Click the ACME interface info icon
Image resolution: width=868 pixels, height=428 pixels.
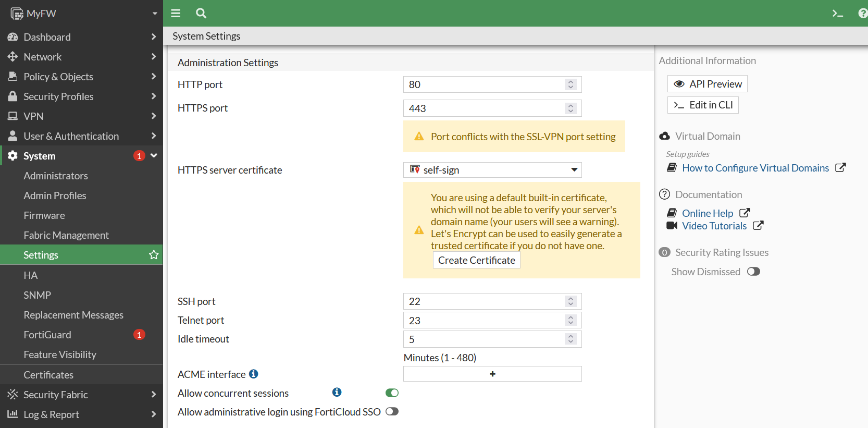coord(254,374)
